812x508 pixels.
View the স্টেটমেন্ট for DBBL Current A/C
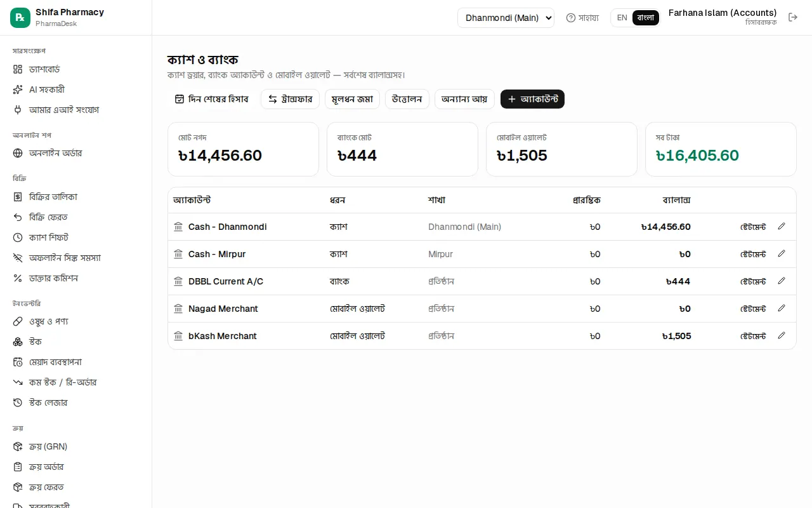tap(753, 281)
